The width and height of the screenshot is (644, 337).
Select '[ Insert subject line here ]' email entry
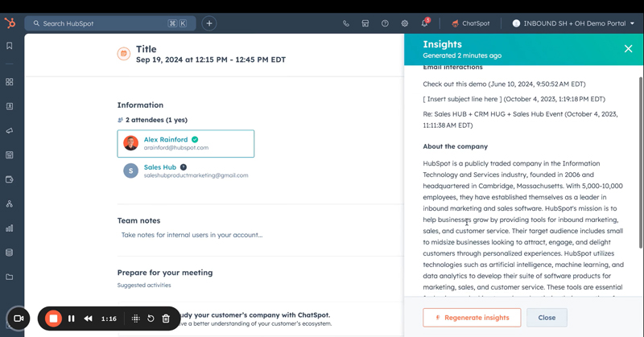[514, 99]
